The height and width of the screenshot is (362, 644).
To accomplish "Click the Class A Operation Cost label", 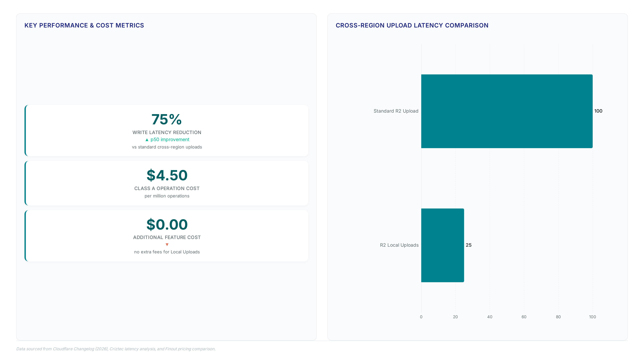I will [x=167, y=188].
